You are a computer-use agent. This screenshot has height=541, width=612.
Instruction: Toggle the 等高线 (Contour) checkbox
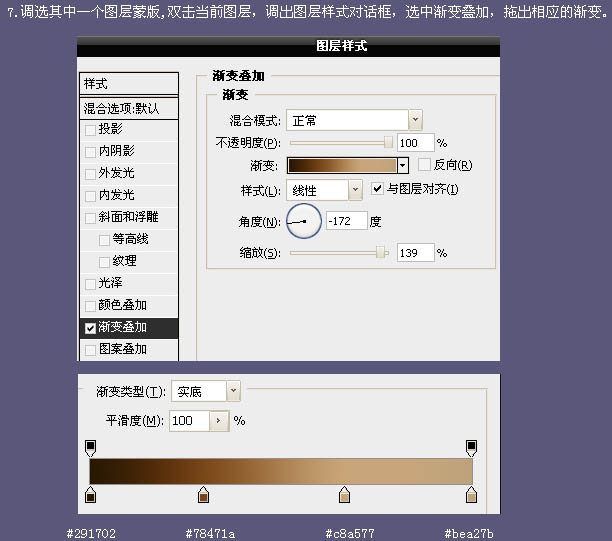[104, 239]
